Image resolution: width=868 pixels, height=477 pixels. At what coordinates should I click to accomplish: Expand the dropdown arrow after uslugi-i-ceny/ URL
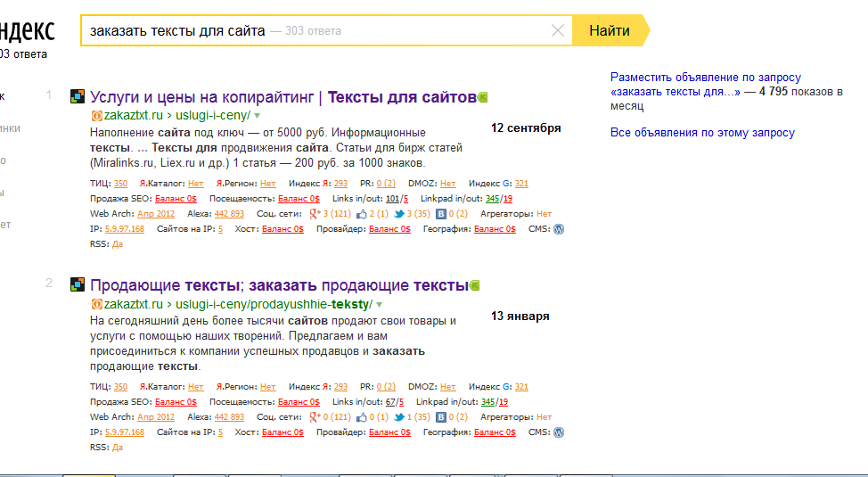(x=257, y=116)
